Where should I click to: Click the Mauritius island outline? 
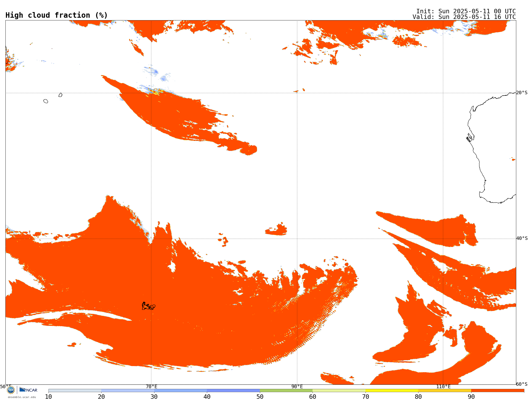coord(60,95)
